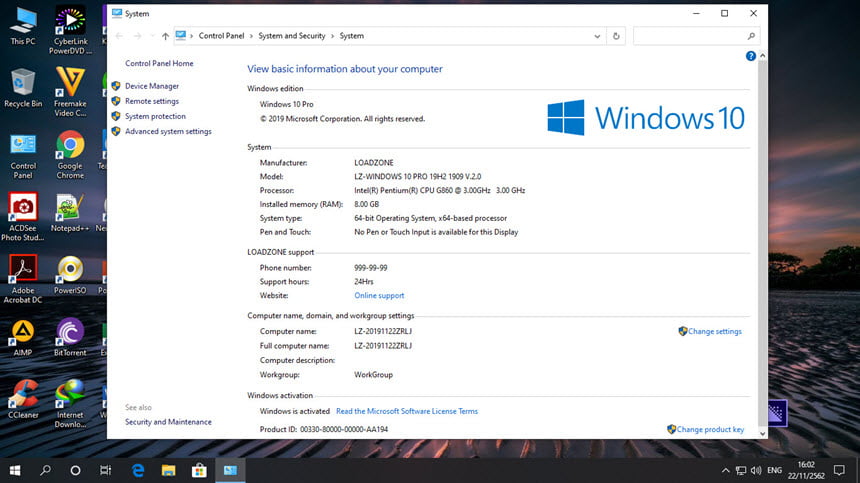Click the ENG language indicator

(x=774, y=470)
